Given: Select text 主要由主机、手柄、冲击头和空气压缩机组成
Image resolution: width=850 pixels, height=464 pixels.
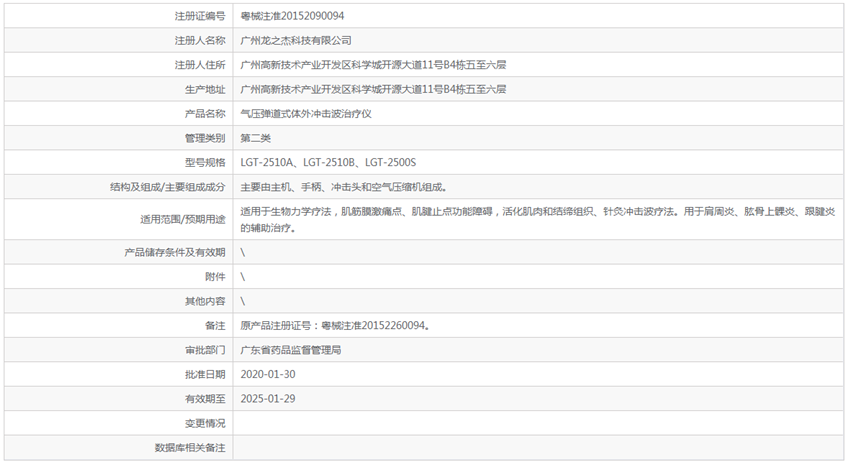Looking at the screenshot, I should [x=344, y=187].
